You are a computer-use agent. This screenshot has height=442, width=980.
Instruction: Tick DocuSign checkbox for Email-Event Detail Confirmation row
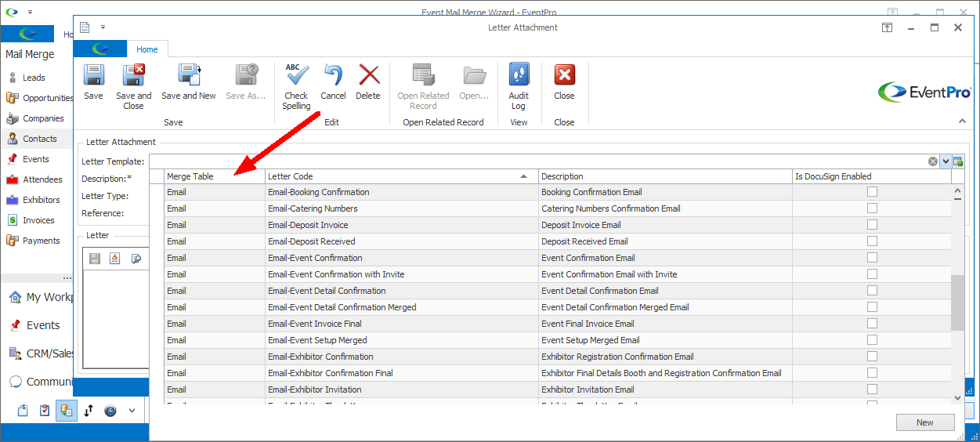872,291
